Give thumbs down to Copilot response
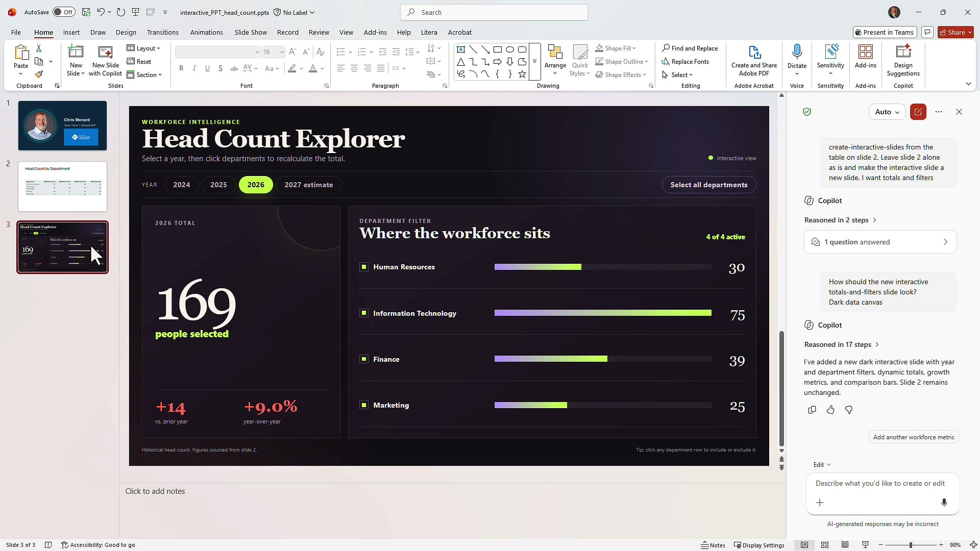This screenshot has height=551, width=980. coord(849,410)
